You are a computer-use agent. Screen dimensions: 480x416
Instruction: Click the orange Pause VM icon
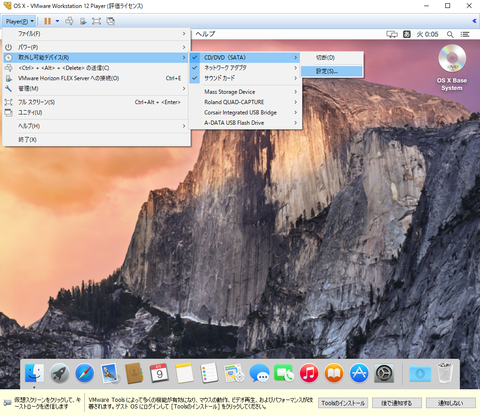[48, 21]
